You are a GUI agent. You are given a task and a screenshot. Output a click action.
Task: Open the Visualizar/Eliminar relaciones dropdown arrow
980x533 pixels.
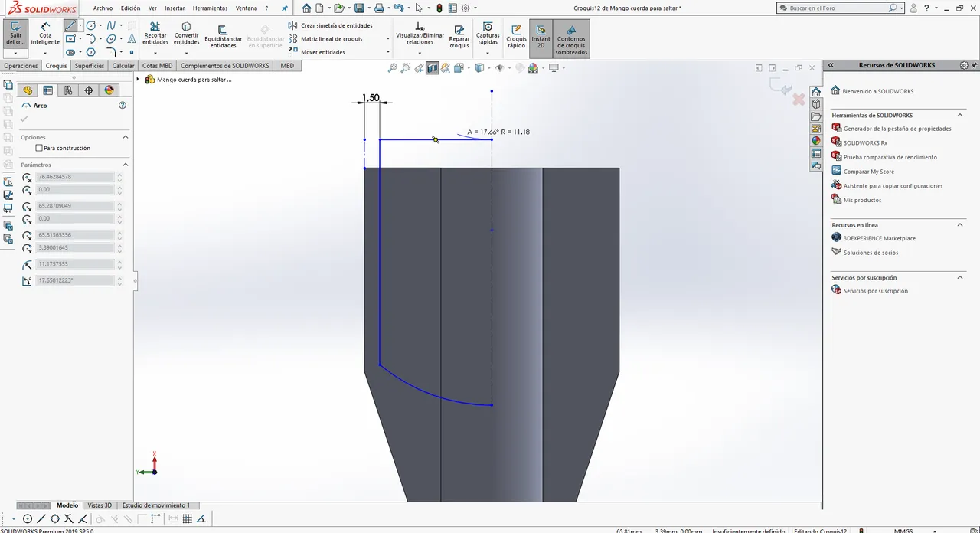(420, 53)
